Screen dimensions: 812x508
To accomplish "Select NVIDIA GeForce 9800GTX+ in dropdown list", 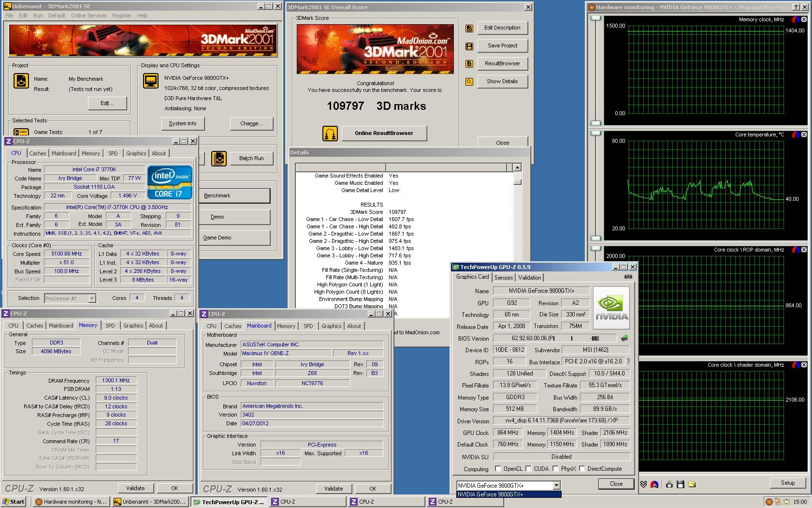I will [509, 494].
